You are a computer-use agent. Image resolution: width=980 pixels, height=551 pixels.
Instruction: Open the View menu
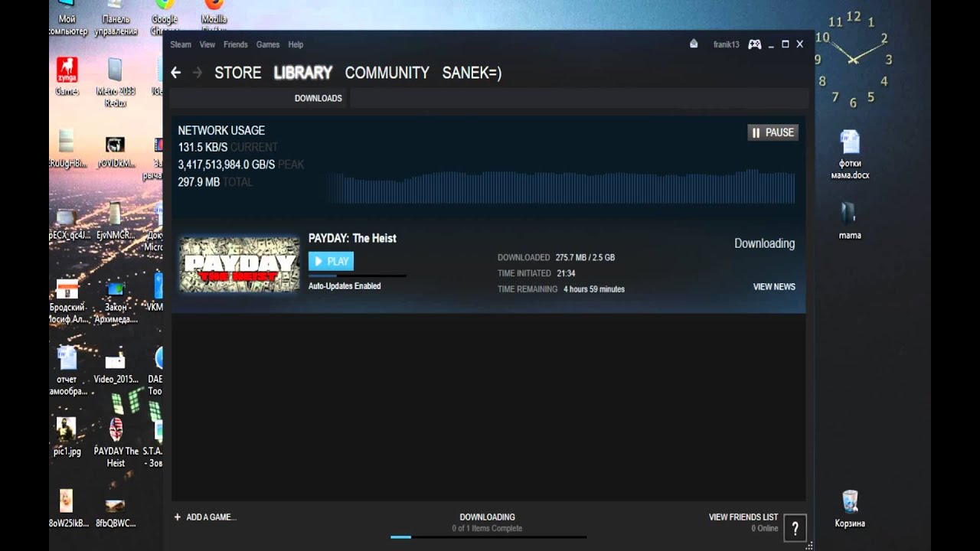[x=207, y=44]
